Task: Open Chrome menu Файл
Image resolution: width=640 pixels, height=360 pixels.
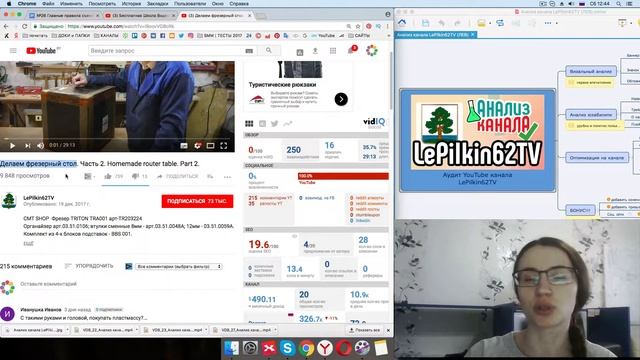Action: (48, 4)
